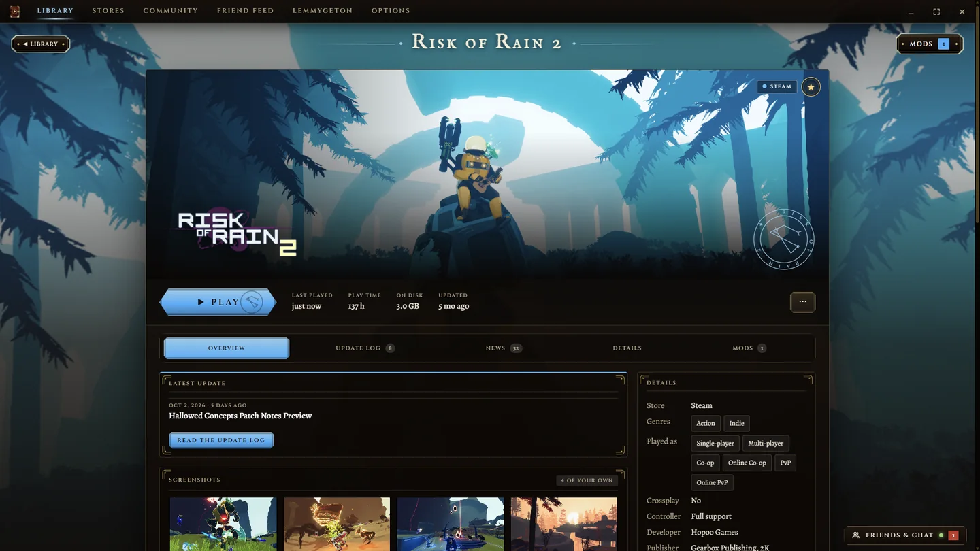This screenshot has height=551, width=980.
Task: Switch to the News tab
Action: (x=504, y=348)
